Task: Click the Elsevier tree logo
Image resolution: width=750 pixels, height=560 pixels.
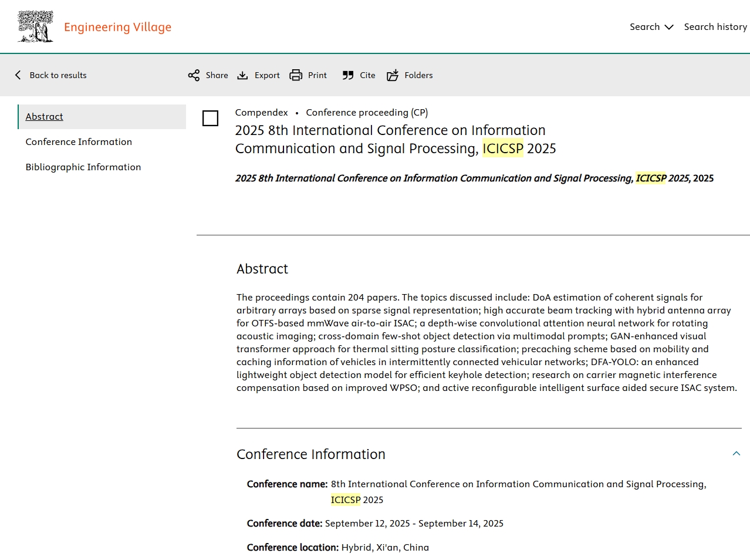Action: 35,27
